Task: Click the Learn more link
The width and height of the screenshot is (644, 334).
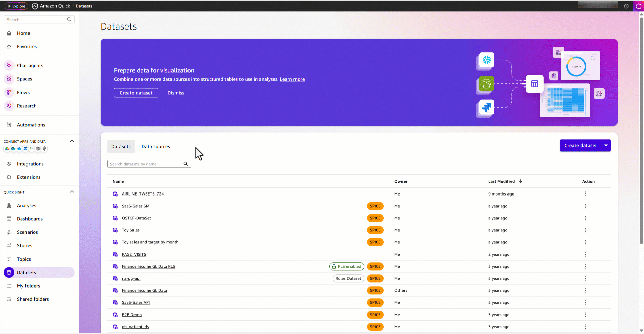Action: pos(292,79)
